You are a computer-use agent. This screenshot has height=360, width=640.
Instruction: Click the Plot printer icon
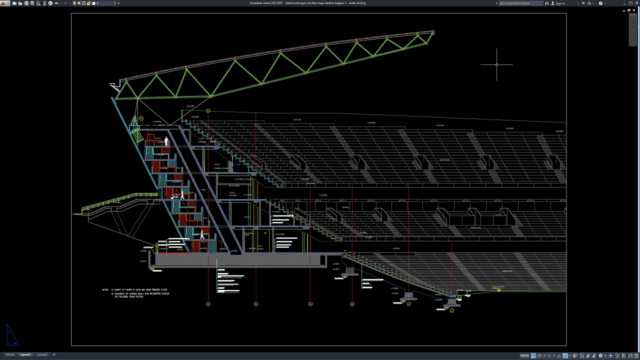(x=51, y=3)
